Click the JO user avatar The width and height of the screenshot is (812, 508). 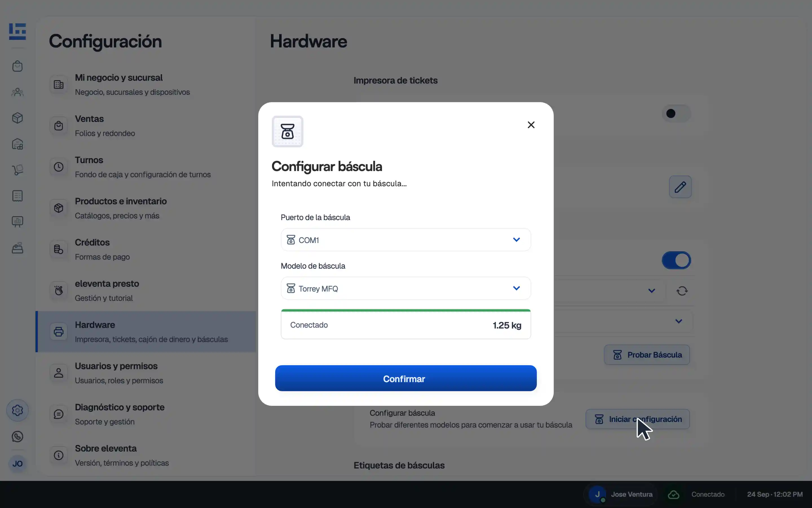click(17, 464)
